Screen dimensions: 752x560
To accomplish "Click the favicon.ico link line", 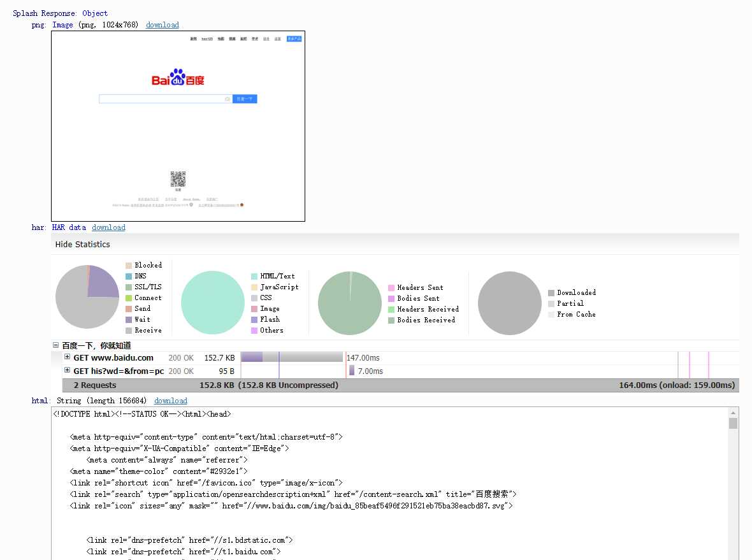I will tap(206, 483).
